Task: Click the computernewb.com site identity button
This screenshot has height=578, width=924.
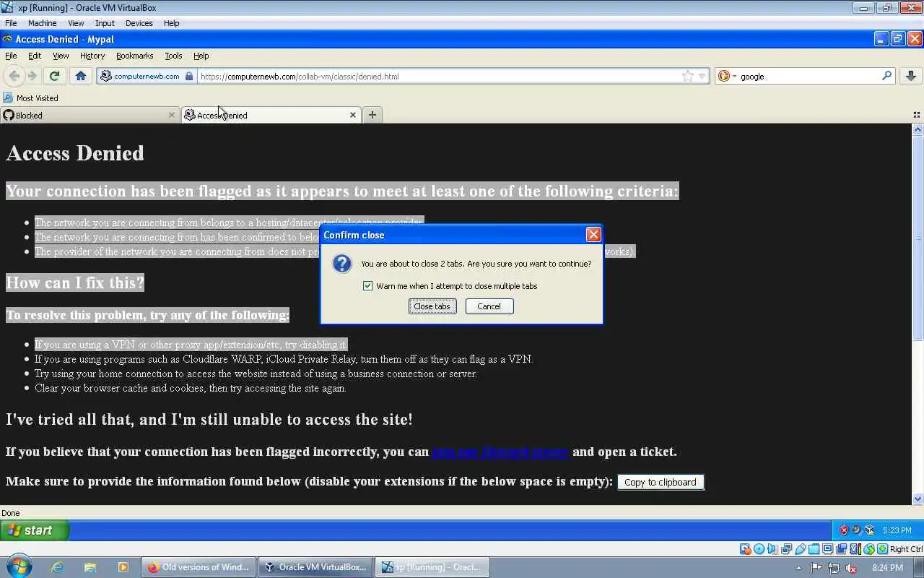Action: point(147,76)
